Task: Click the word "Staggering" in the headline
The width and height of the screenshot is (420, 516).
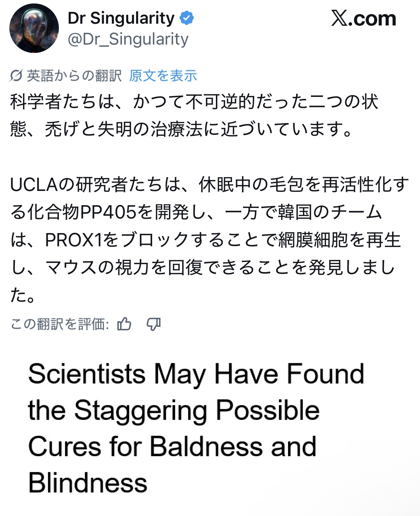Action: click(x=141, y=411)
